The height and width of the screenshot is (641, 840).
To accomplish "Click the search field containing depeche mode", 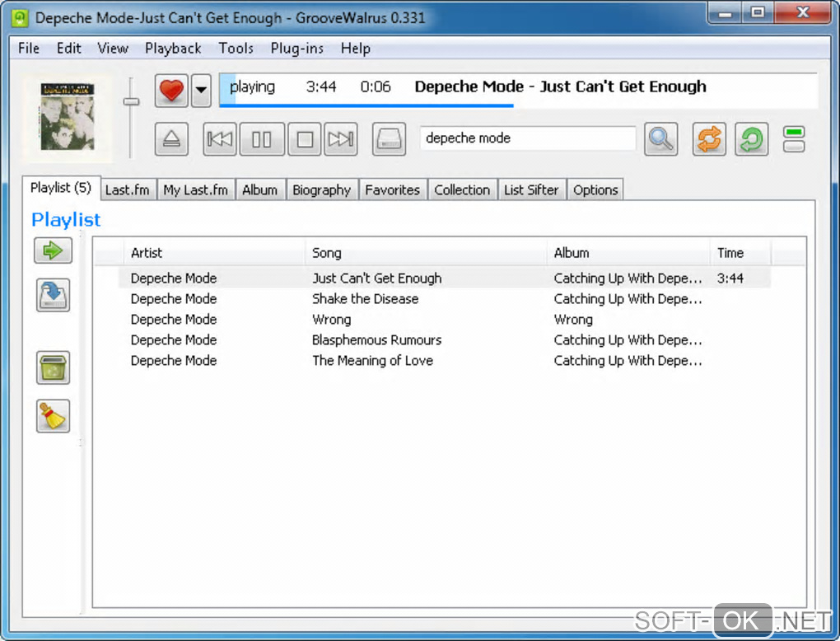I will (528, 138).
